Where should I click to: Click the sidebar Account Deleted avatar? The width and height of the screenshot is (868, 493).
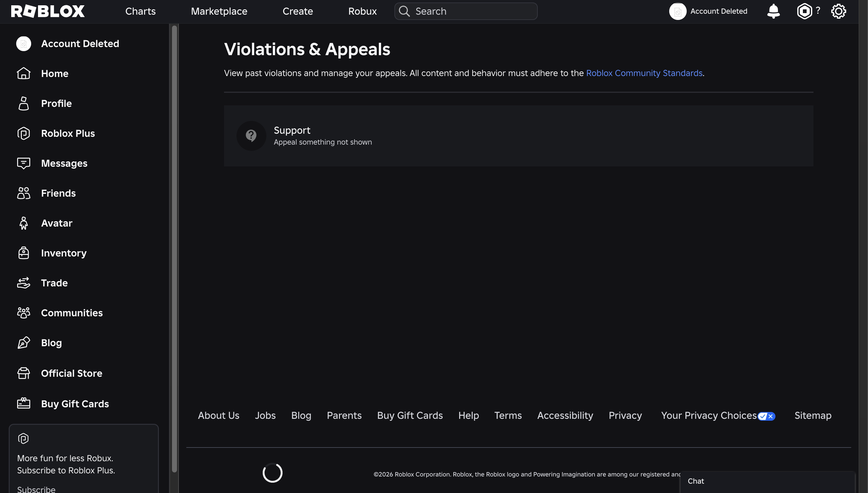pyautogui.click(x=24, y=44)
